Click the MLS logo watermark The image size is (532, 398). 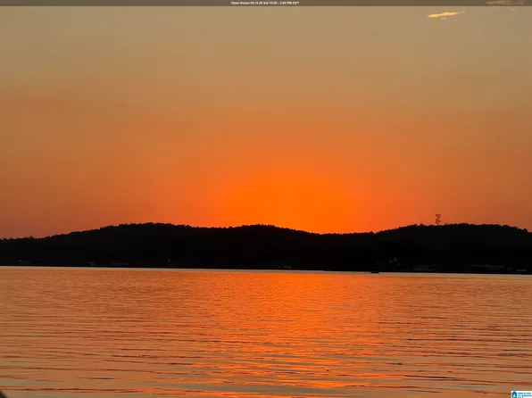click(x=521, y=394)
